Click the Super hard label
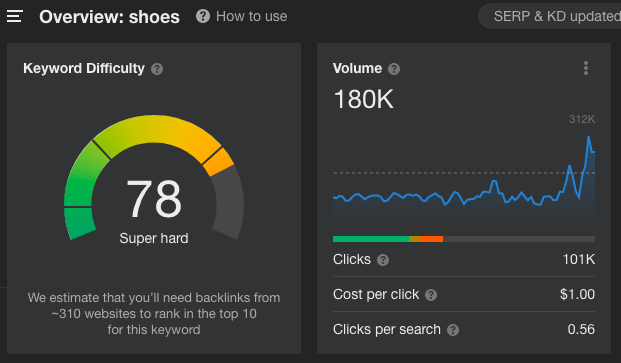 pyautogui.click(x=154, y=238)
